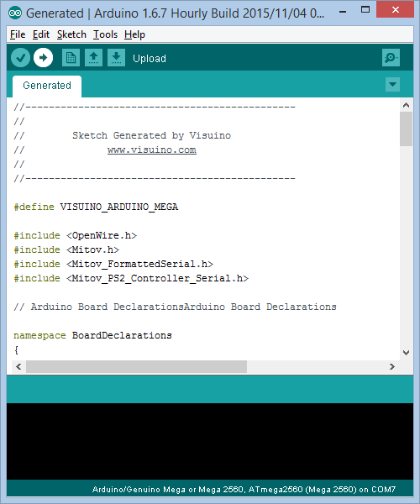Click the Upload arrow button
The image size is (420, 504).
click(44, 58)
